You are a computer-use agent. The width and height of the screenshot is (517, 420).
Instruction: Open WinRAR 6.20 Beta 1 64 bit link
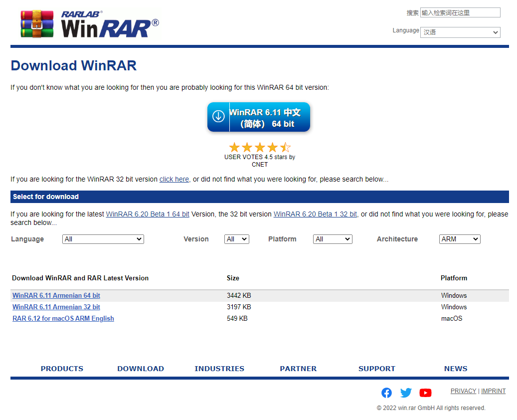[148, 214]
